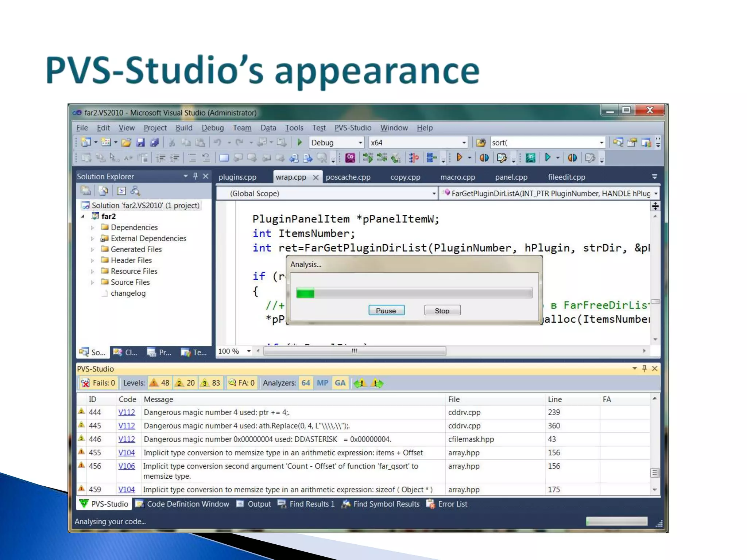Jump to previous PVS-Studio message arrow
Image resolution: width=747 pixels, height=560 pixels.
coord(360,383)
